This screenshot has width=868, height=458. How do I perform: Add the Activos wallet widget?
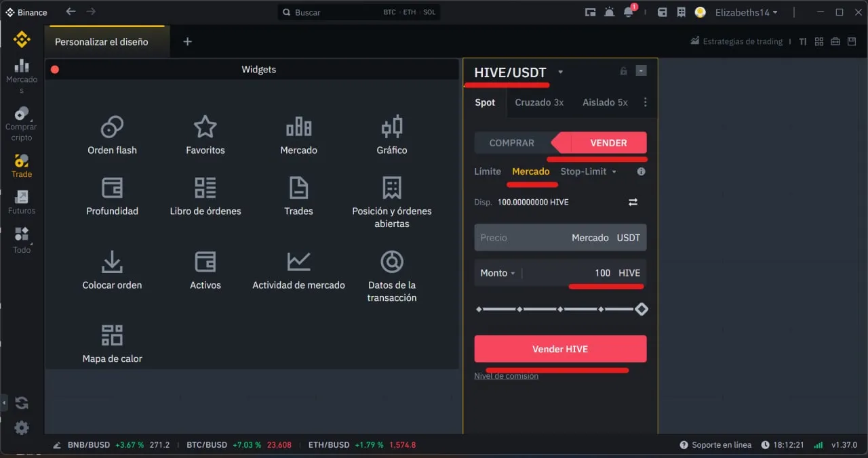click(205, 270)
